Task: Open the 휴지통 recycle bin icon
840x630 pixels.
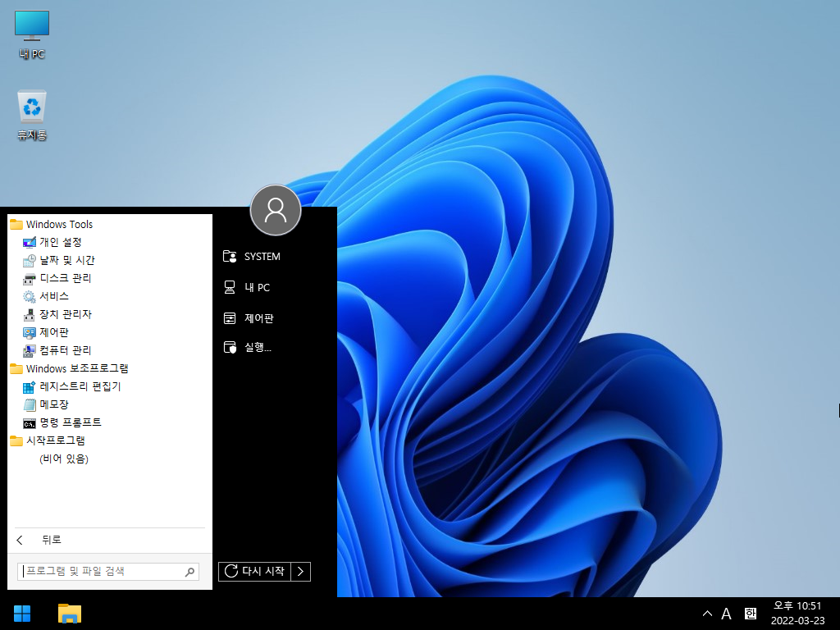Action: [x=32, y=115]
